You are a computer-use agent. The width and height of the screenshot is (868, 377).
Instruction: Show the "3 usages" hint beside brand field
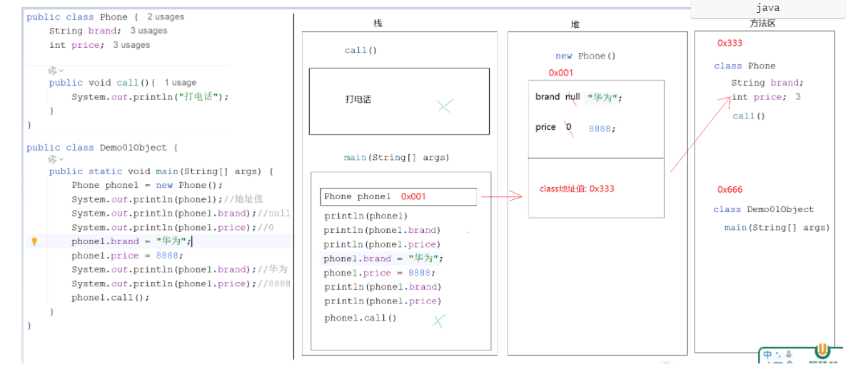(x=148, y=31)
